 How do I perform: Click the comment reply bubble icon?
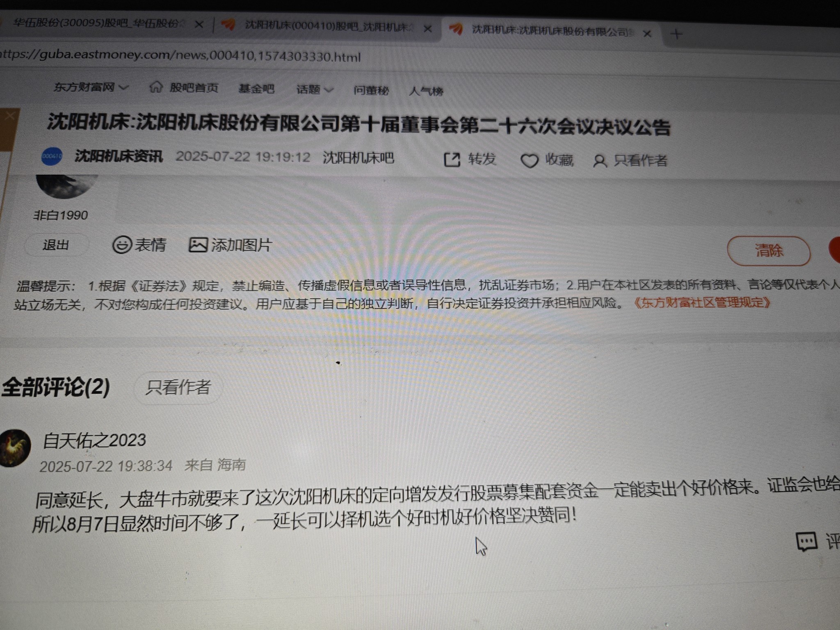pyautogui.click(x=806, y=541)
